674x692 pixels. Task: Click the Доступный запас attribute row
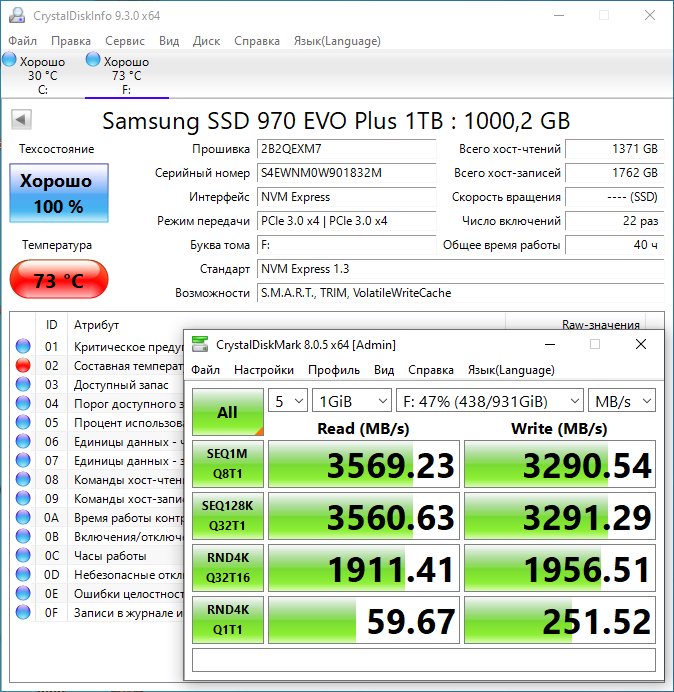[x=99, y=385]
